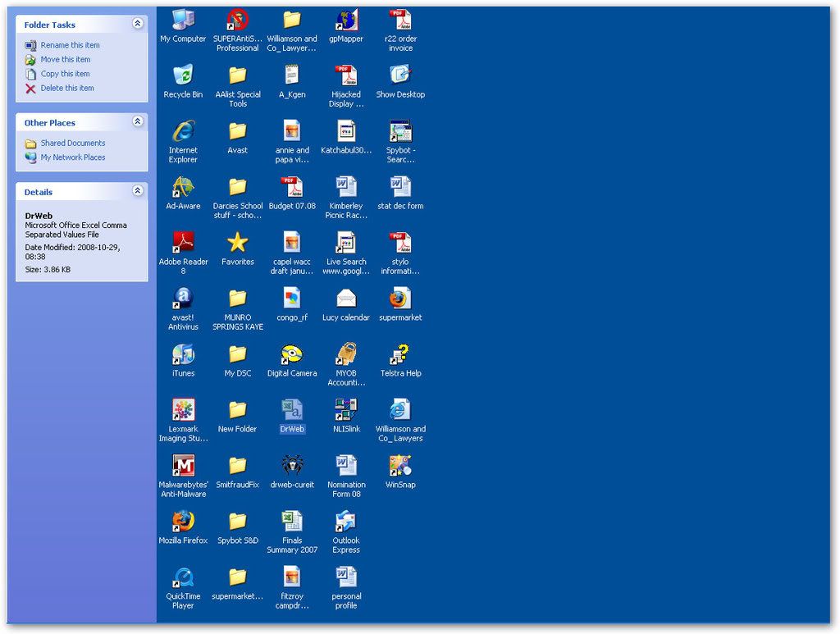Select the Spybot S&D folder
Viewport: 840px width, 634px height.
[237, 521]
